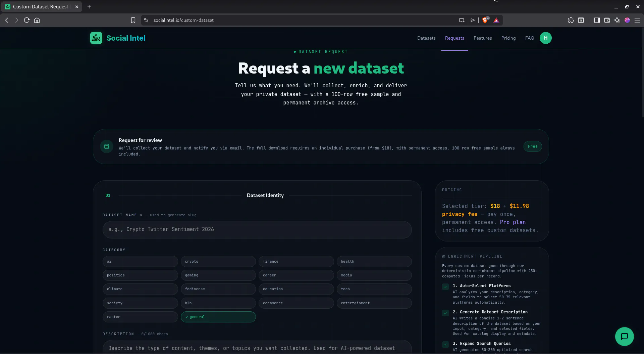The image size is (644, 354).
Task: Click the Pro plan link
Action: click(513, 222)
